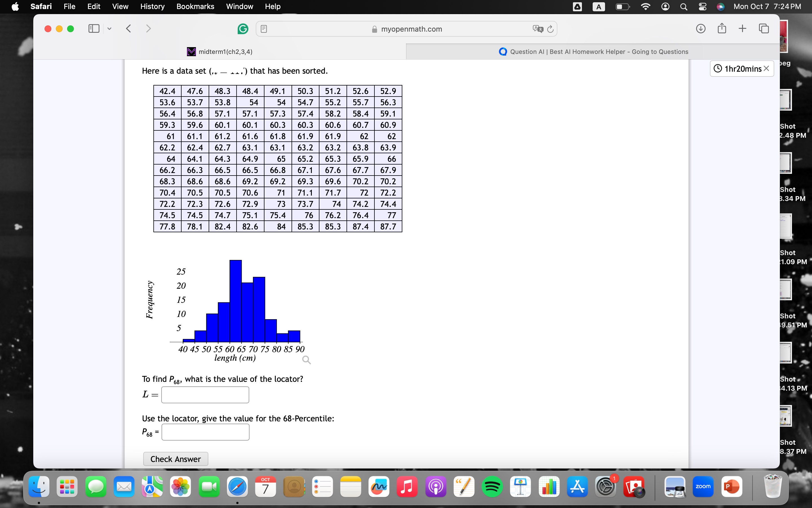The image size is (812, 508).
Task: Reload the current page
Action: (x=550, y=29)
